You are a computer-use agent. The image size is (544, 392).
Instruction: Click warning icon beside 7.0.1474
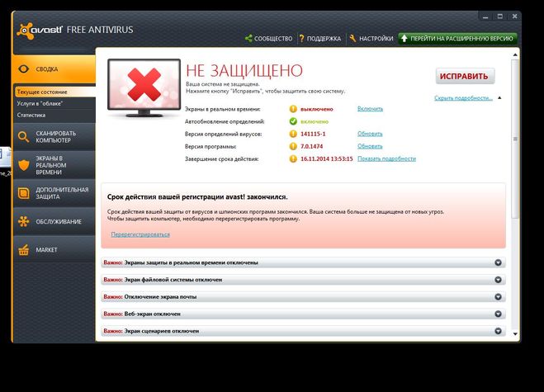click(293, 146)
